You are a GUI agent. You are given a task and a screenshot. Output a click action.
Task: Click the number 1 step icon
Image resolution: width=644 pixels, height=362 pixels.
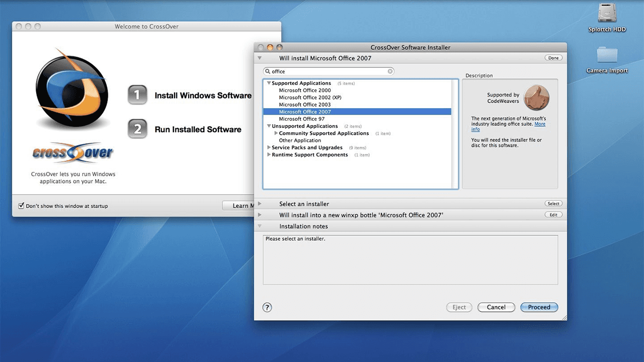coord(137,95)
